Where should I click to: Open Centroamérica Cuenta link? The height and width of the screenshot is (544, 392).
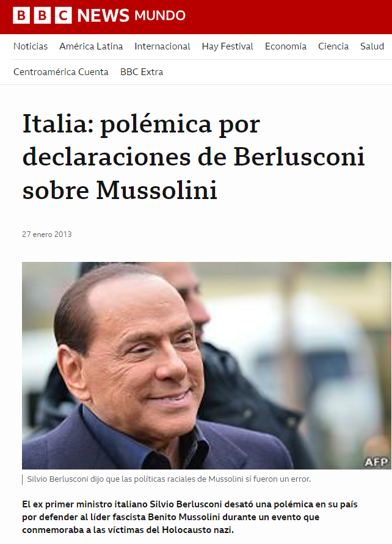60,72
